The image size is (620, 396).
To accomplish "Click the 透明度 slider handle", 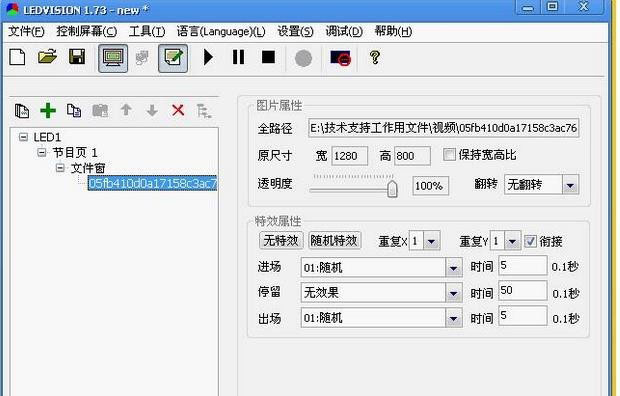I will [392, 188].
